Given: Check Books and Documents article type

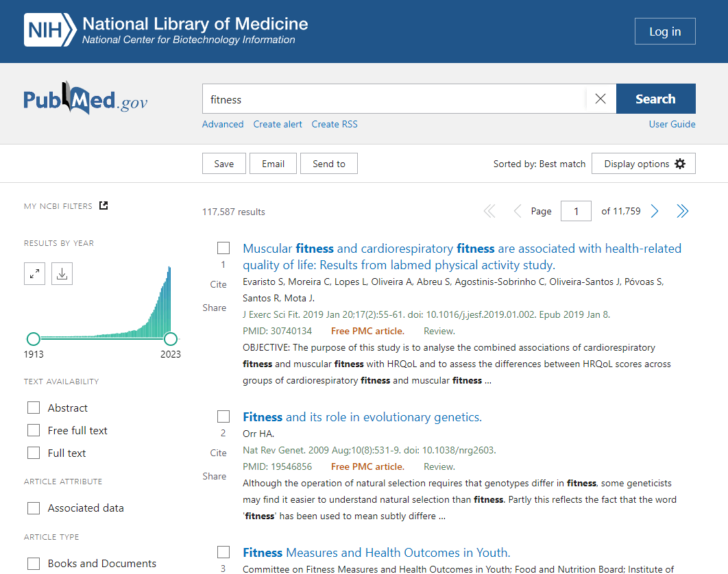Looking at the screenshot, I should [x=34, y=563].
